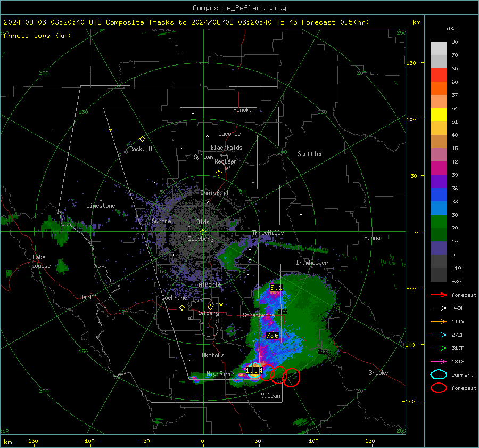This screenshot has height=448, width=479.
Task: Click the yellow diamond marker below Cochrane
Action: [x=182, y=307]
